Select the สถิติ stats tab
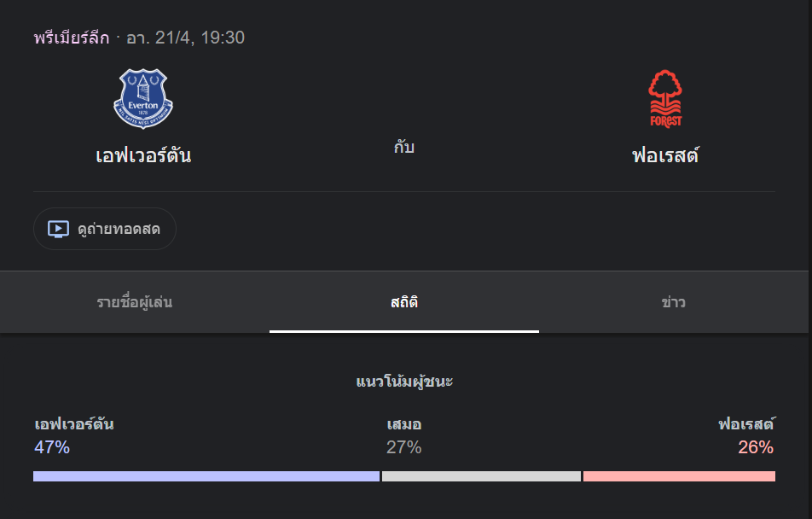Image resolution: width=812 pixels, height=519 pixels. pos(404,302)
